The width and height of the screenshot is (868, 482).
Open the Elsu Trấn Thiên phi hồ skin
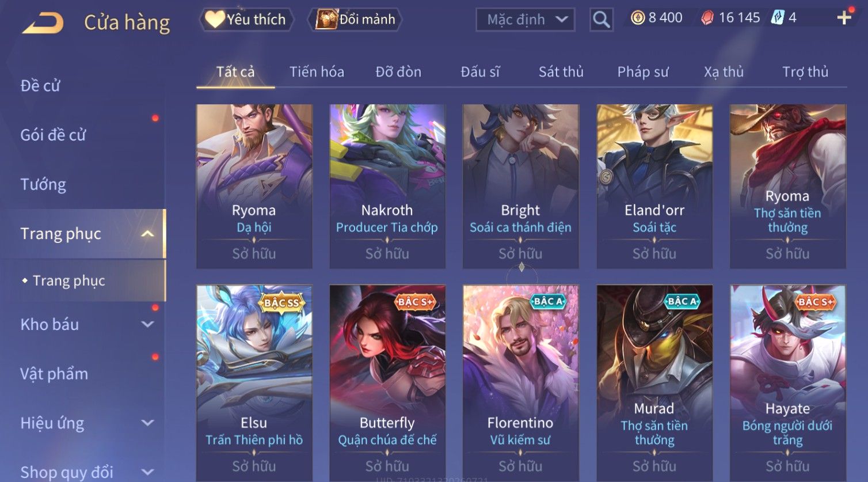(x=254, y=382)
